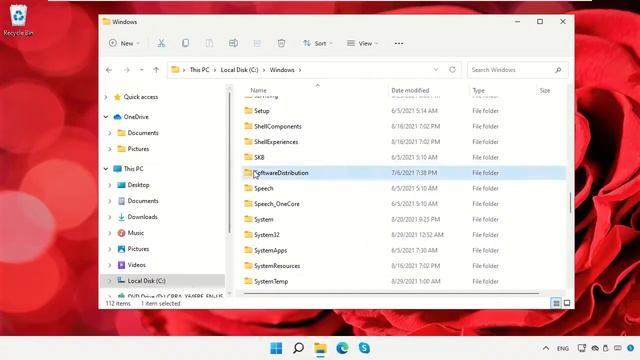Select the Speech_OneCore folder
Image resolution: width=640 pixels, height=360 pixels.
pyautogui.click(x=277, y=204)
